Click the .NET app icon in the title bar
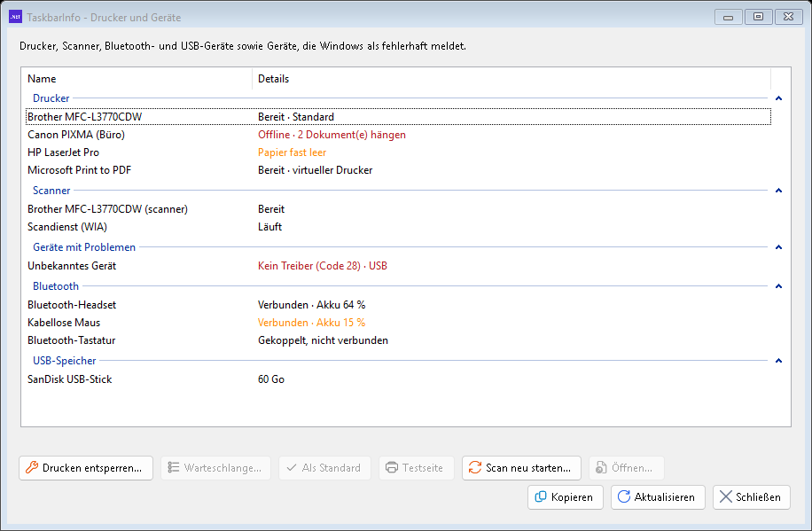Image resolution: width=812 pixels, height=531 pixels. [16, 17]
